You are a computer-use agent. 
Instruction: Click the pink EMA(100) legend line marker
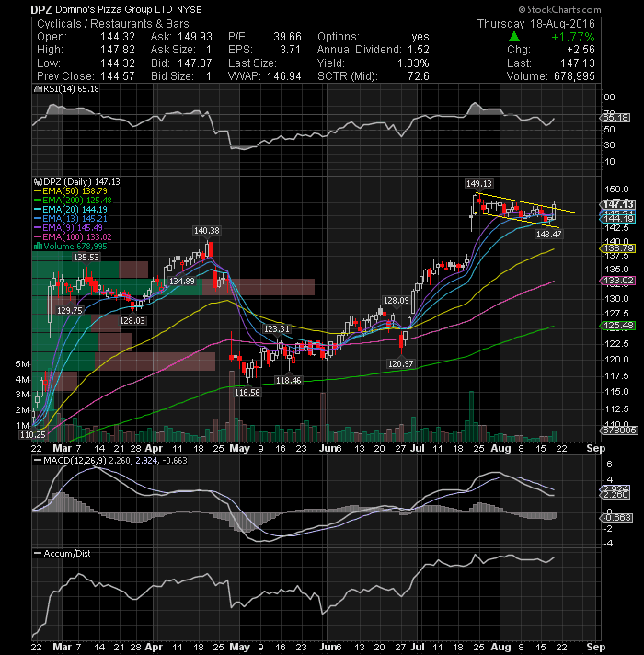38,236
